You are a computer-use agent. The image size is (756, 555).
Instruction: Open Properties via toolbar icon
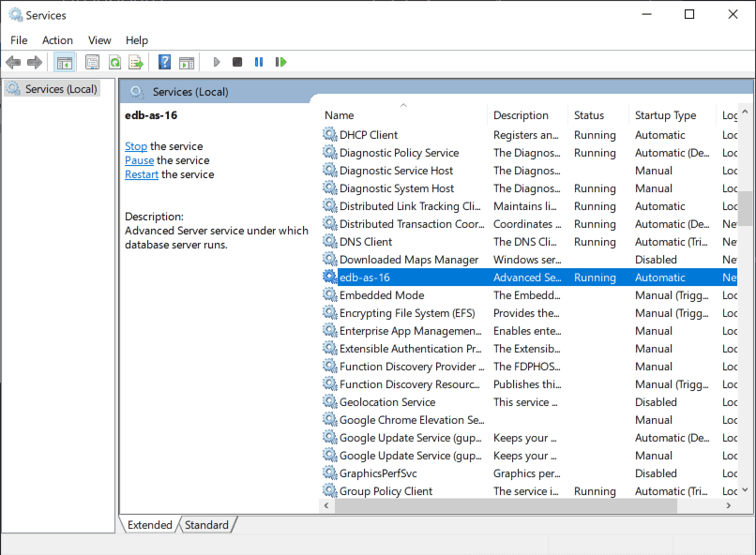pyautogui.click(x=92, y=62)
